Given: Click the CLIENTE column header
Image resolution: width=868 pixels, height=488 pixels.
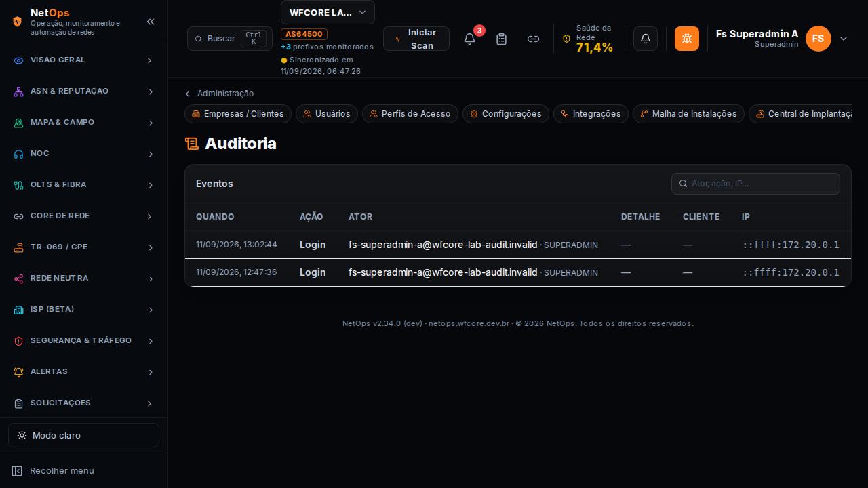Looking at the screenshot, I should 701,217.
